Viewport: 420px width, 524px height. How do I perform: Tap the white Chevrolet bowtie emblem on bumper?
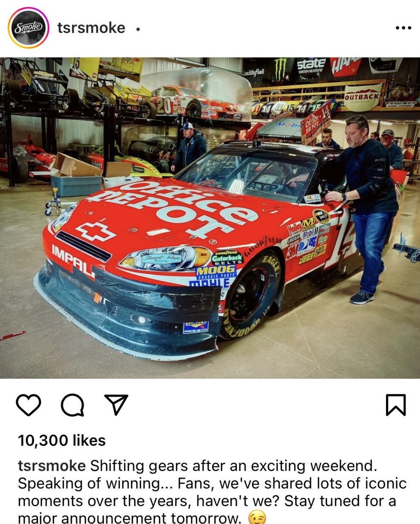click(x=95, y=232)
